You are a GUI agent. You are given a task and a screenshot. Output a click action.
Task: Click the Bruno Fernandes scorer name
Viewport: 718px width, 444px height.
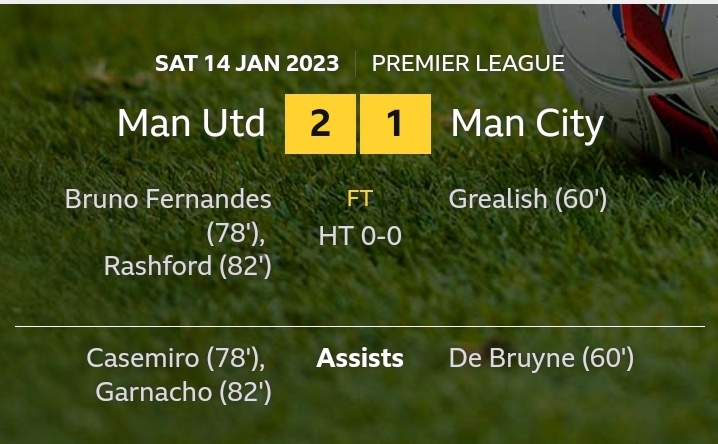click(x=168, y=199)
